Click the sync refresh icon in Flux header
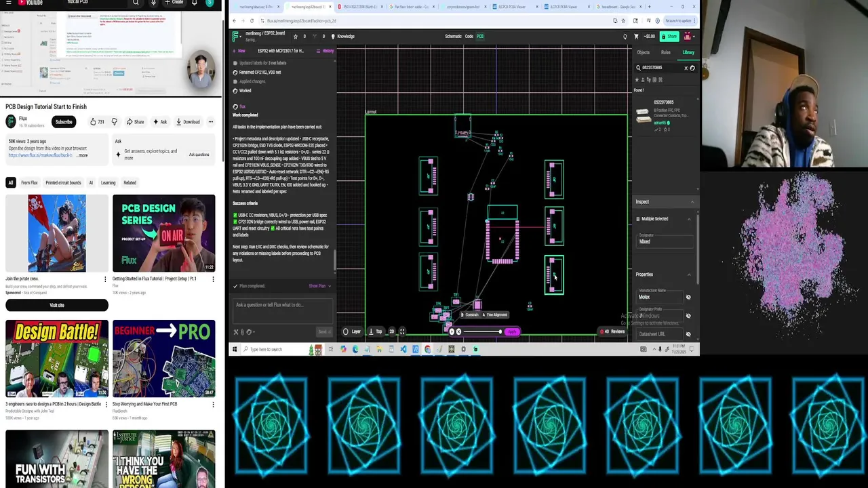The width and height of the screenshot is (868, 488). click(625, 36)
